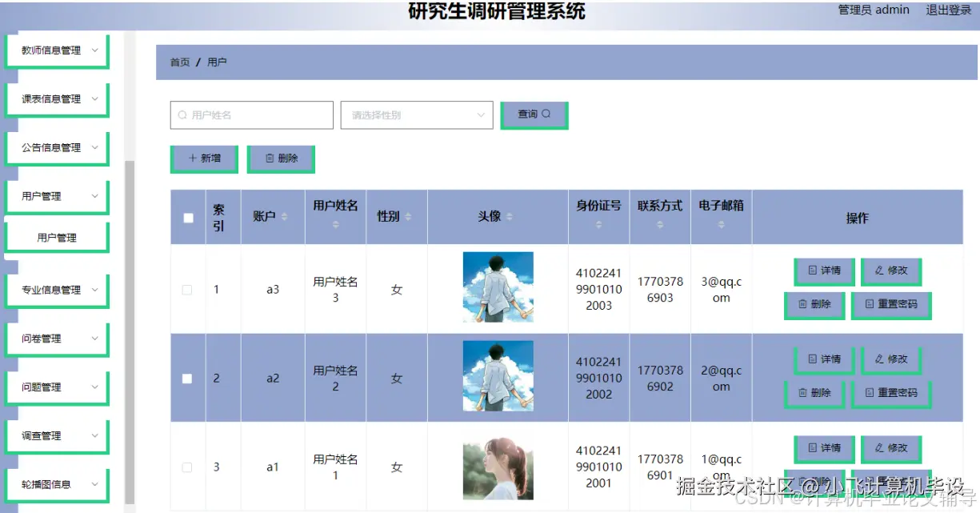Click 退出登录 to log out
Image resolution: width=980 pixels, height=513 pixels.
pos(949,10)
